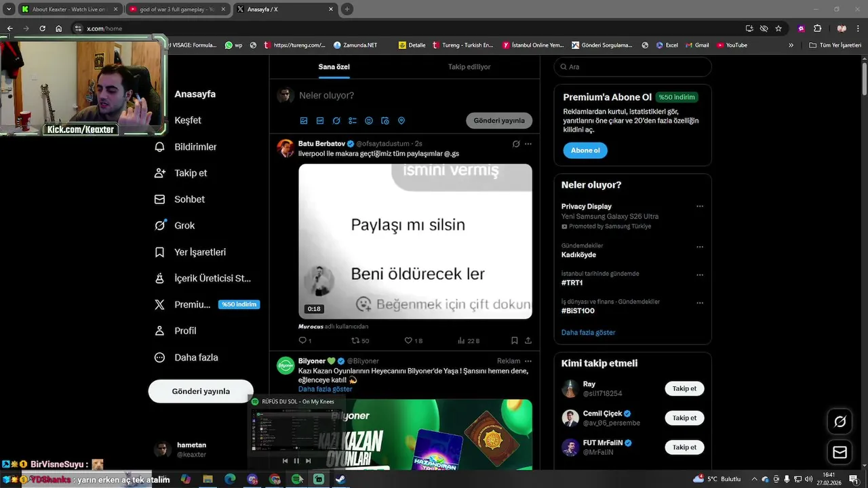Add location pin icon in composer

click(x=401, y=121)
